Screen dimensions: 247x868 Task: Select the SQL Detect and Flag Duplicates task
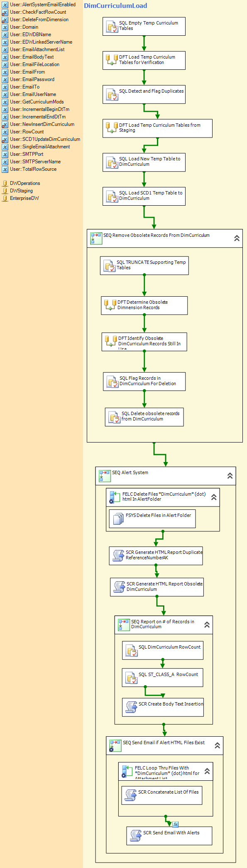[144, 95]
